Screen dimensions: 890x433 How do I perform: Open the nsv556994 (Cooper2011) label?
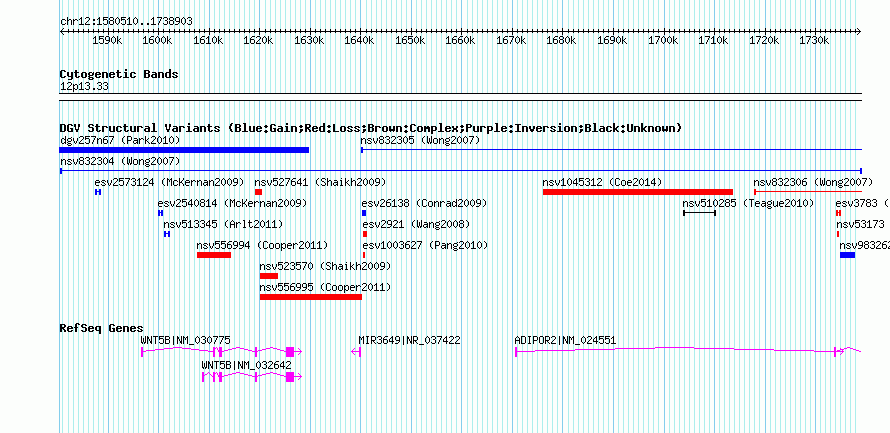(x=262, y=245)
